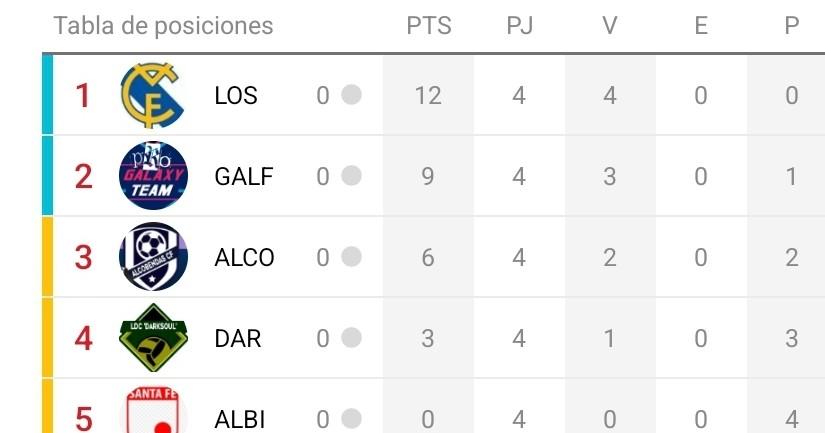Click the Tabla de posiciones heading
The height and width of the screenshot is (433, 825).
click(x=163, y=26)
